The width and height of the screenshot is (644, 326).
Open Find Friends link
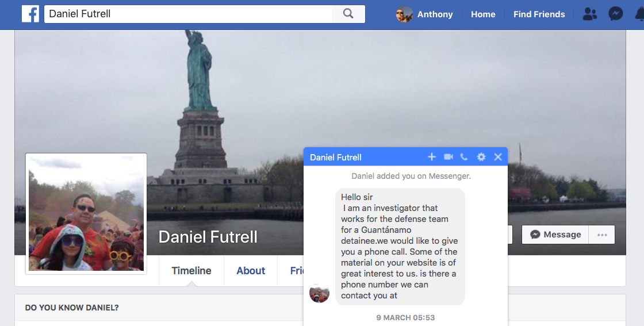click(539, 14)
